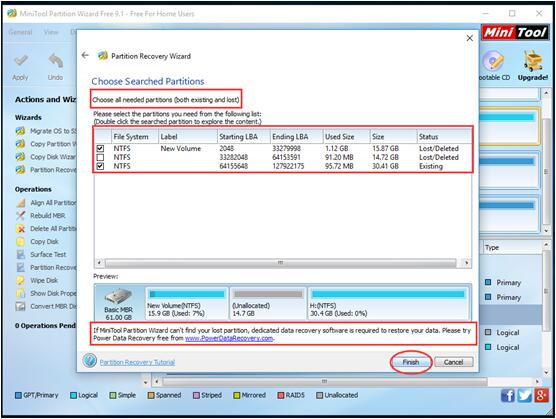556x419 pixels.
Task: Open the Facebook share icon
Action: tap(507, 395)
